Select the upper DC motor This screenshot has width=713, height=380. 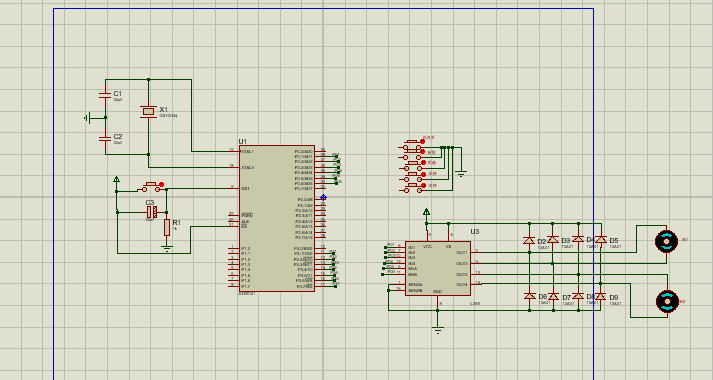coord(666,241)
